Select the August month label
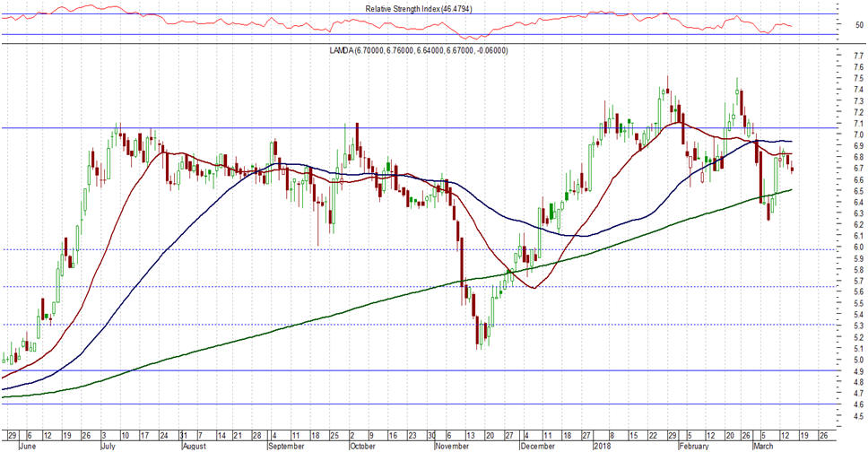 point(195,446)
